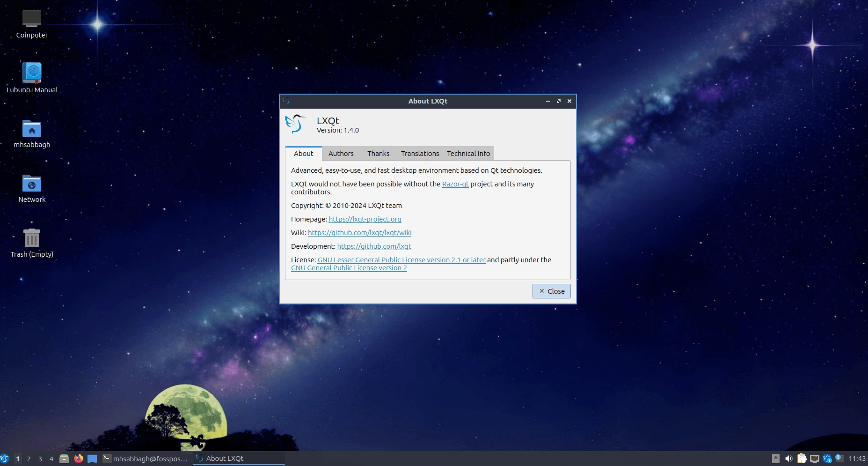Switch to the mhsabbagh@fosspos terminal task
This screenshot has height=466, width=868.
point(146,459)
